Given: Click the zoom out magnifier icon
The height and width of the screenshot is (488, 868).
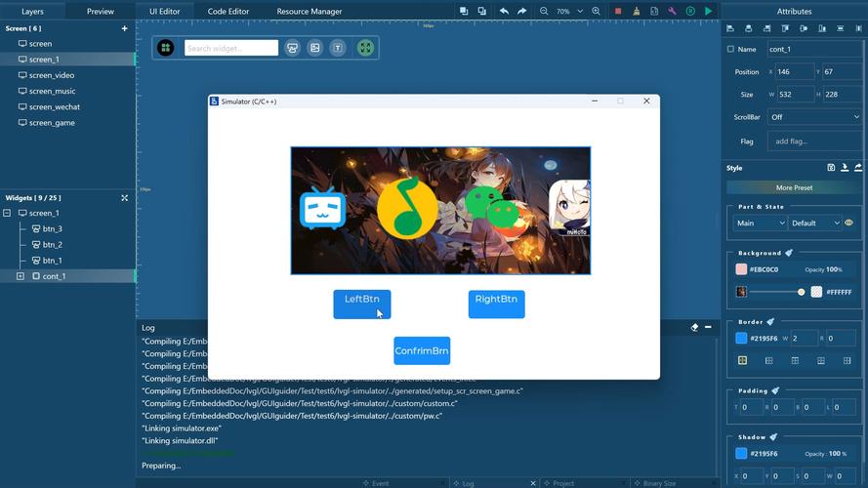Looking at the screenshot, I should click(x=544, y=11).
